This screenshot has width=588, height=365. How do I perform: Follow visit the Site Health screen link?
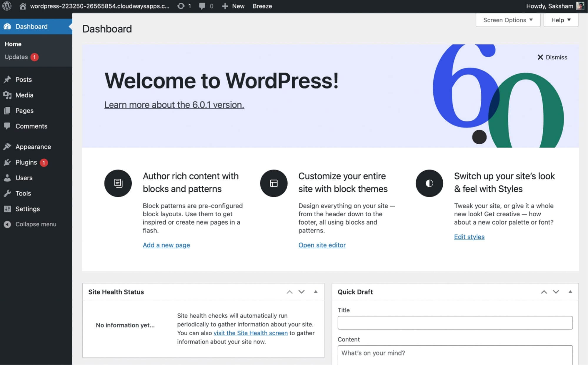[x=250, y=333]
